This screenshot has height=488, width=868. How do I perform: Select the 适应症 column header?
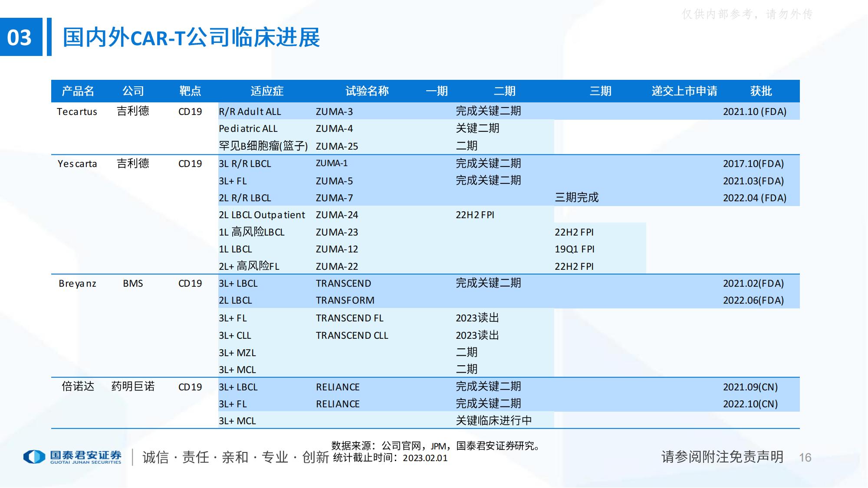click(x=267, y=91)
